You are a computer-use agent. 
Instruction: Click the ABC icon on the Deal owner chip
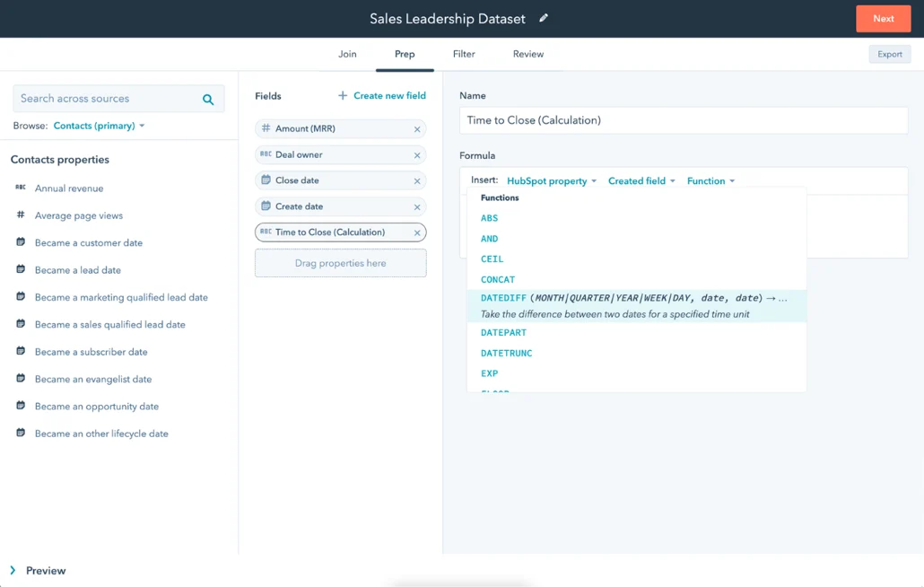pyautogui.click(x=266, y=154)
